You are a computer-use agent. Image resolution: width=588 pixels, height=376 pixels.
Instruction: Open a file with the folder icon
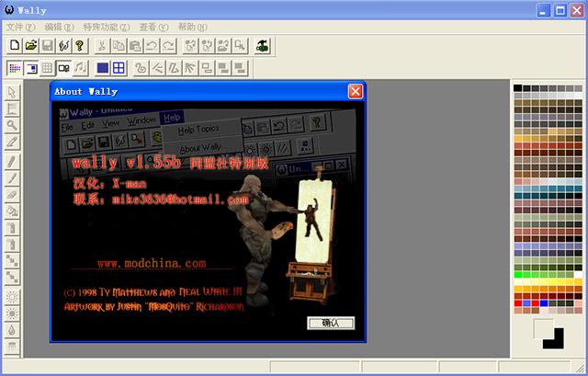(30, 45)
